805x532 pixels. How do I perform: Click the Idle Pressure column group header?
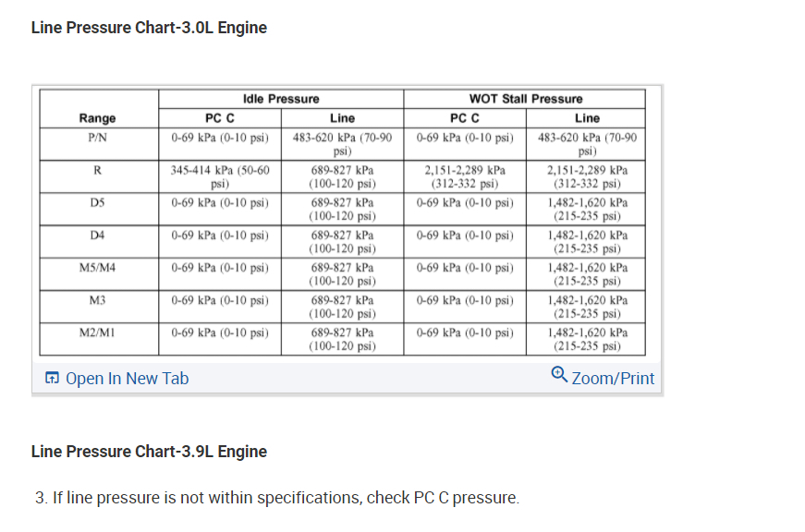281,99
